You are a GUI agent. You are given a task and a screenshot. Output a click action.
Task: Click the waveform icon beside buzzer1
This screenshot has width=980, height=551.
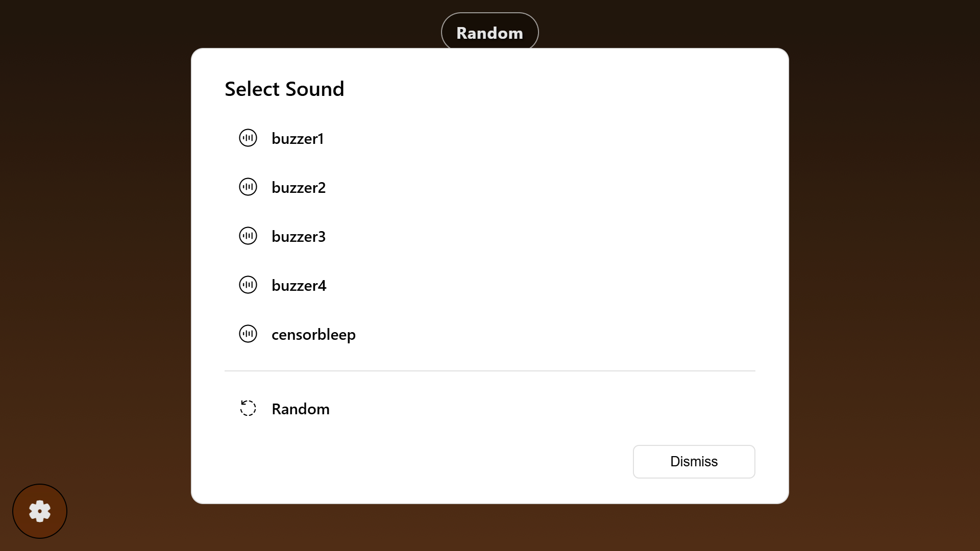click(248, 138)
